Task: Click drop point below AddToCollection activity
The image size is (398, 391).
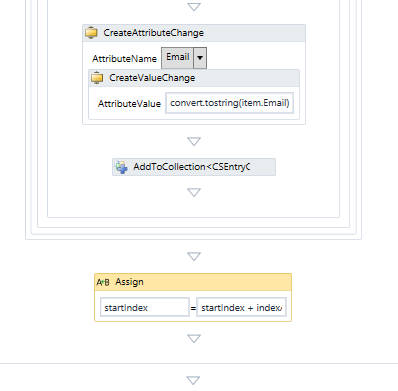Action: [194, 192]
